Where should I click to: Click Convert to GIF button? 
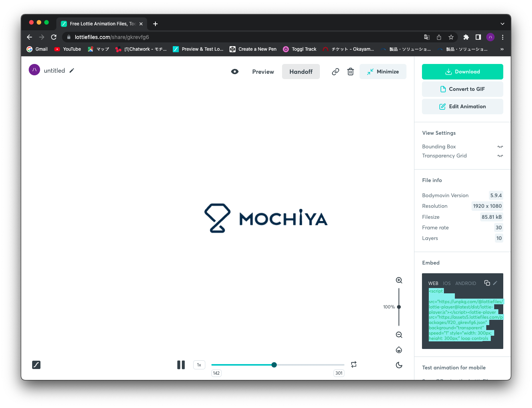click(x=462, y=89)
